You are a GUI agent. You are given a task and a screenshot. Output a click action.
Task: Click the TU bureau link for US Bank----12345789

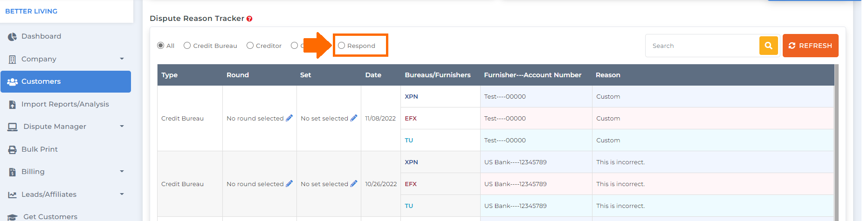click(x=409, y=206)
